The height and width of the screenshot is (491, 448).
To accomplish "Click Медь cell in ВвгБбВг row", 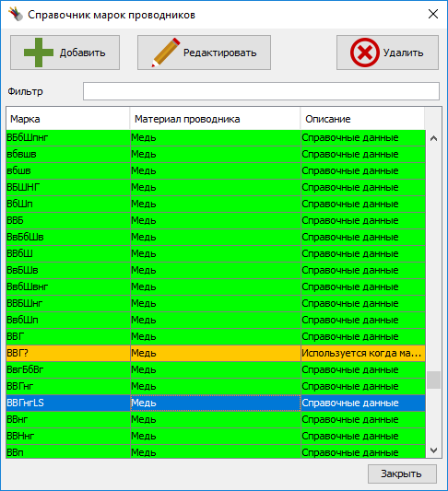I will (215, 369).
